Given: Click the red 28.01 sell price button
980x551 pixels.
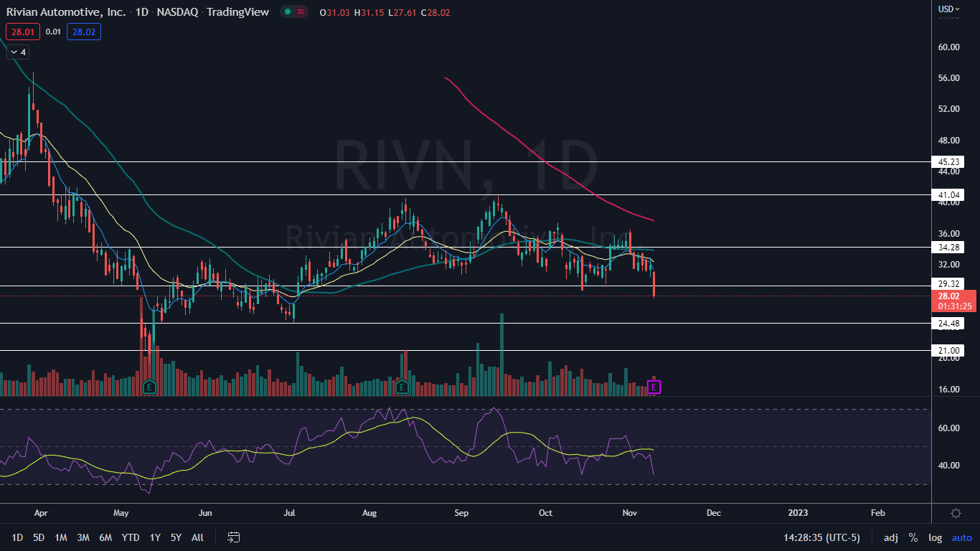Looking at the screenshot, I should pos(22,32).
